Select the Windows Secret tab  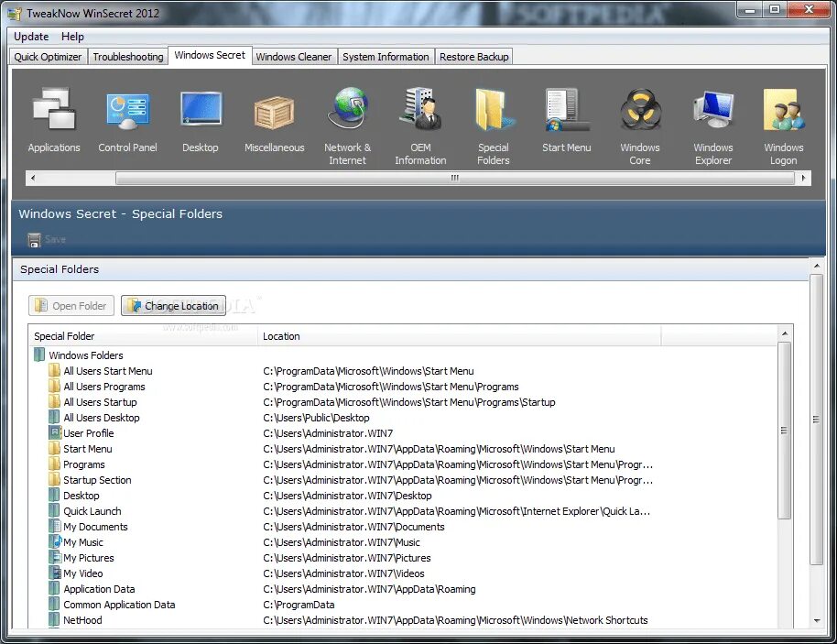210,56
